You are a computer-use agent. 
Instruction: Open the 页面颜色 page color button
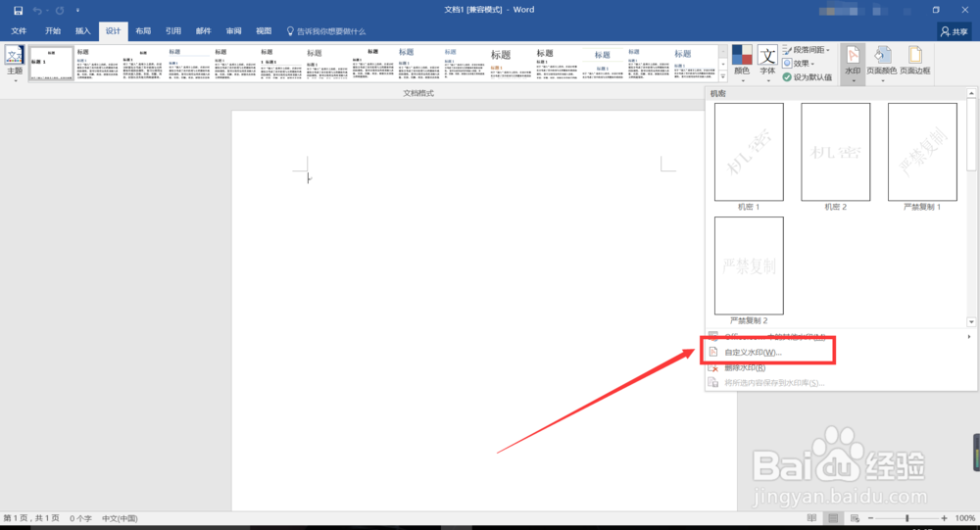pyautogui.click(x=882, y=63)
